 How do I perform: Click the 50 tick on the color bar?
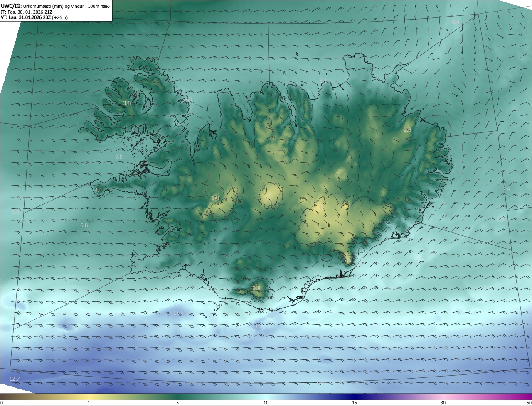[529, 403]
